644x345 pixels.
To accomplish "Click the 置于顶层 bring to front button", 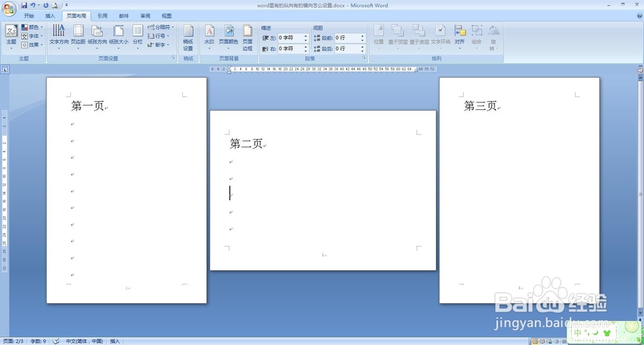I will [397, 37].
